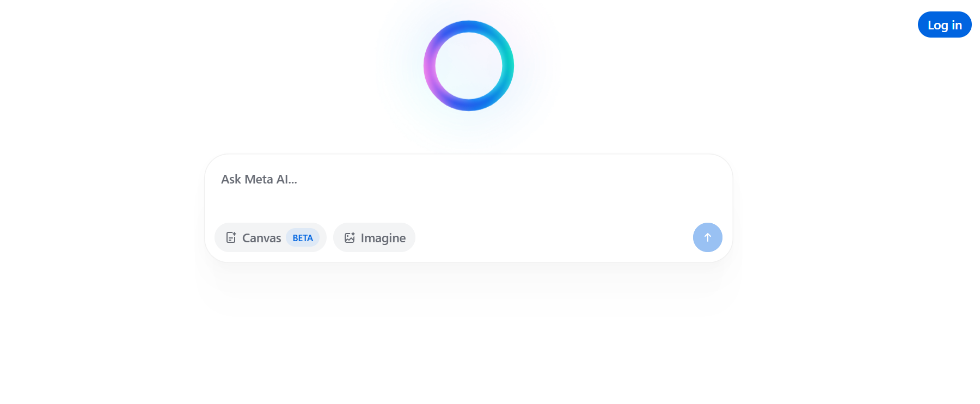Toggle Imagine mode on

pyautogui.click(x=374, y=237)
